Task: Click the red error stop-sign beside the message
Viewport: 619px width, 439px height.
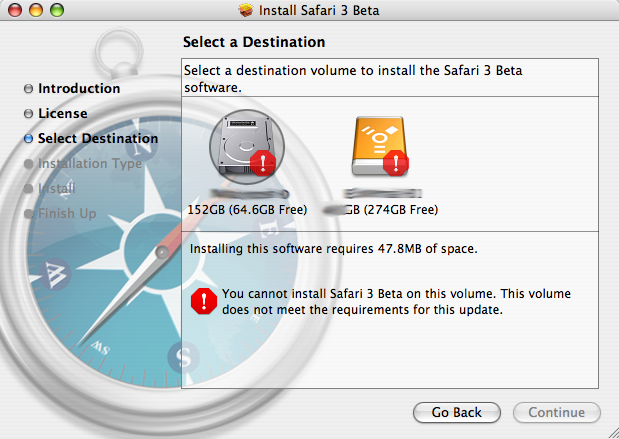Action: 204,301
